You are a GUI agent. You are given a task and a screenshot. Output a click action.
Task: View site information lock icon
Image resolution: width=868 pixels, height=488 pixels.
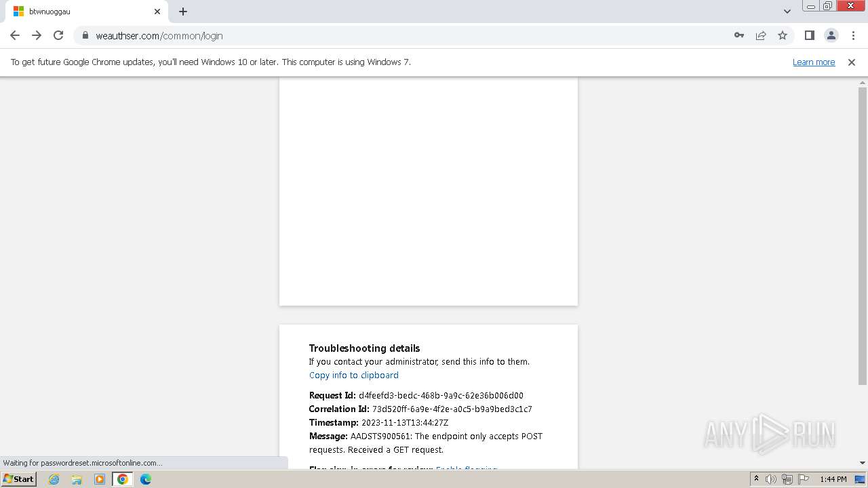click(x=85, y=35)
